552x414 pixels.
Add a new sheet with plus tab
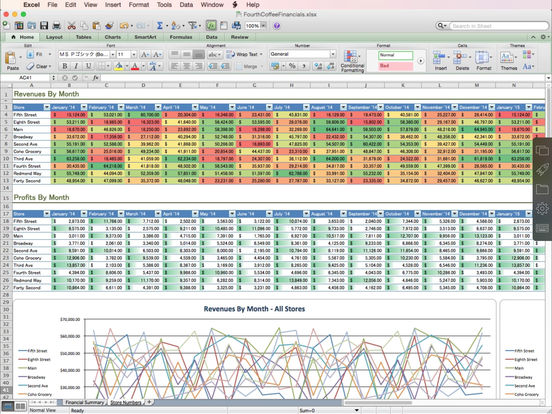[x=149, y=402]
